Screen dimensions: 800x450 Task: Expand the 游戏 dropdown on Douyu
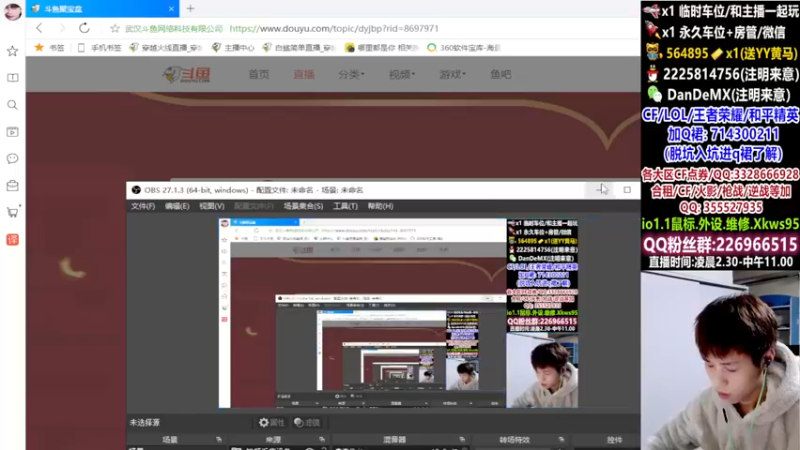[452, 74]
